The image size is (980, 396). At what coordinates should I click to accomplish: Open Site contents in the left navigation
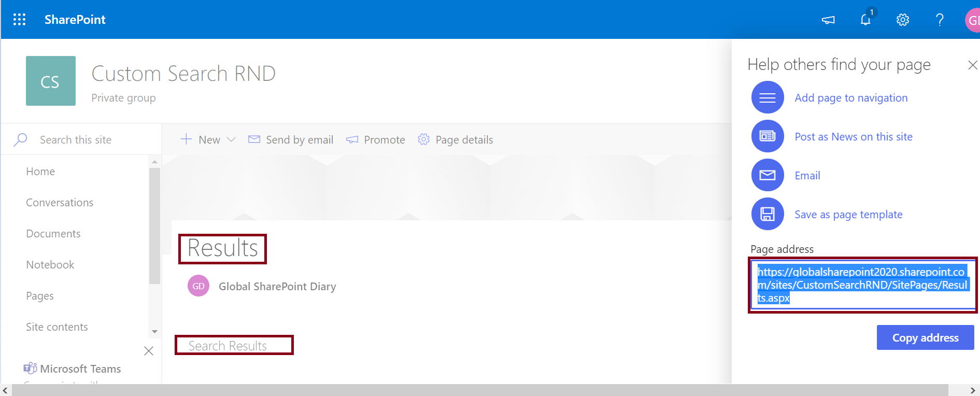57,327
